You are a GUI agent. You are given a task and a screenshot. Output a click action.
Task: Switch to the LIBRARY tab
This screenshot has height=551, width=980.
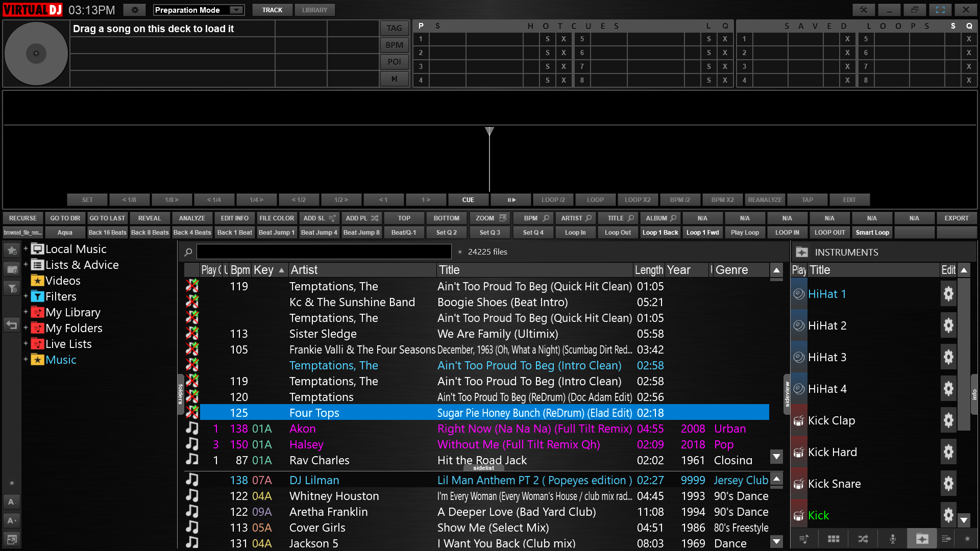coord(314,10)
